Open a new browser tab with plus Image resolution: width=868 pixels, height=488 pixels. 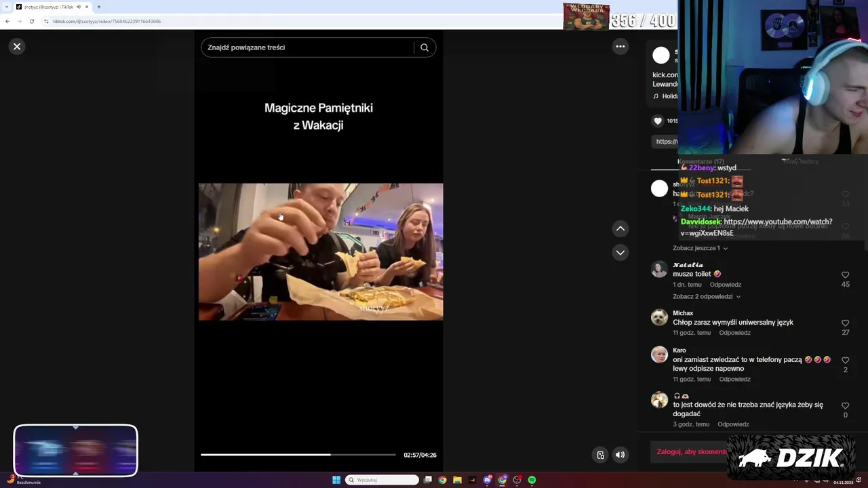98,7
